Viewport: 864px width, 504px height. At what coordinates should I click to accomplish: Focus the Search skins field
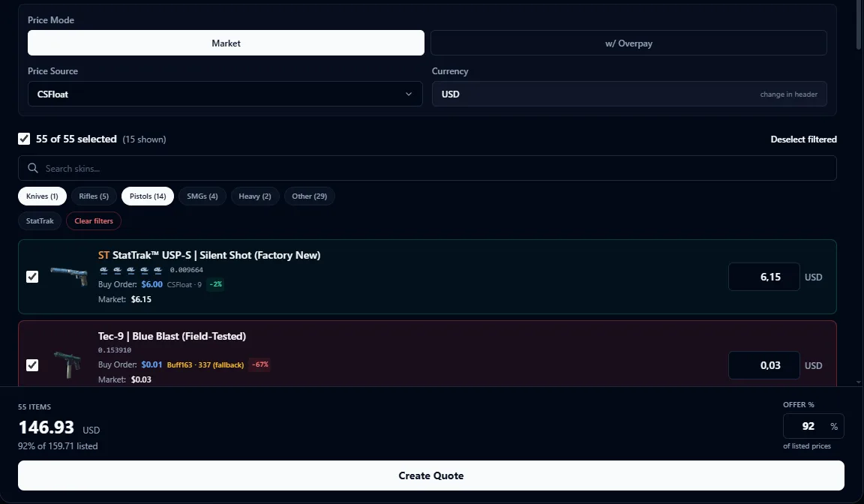tap(427, 168)
